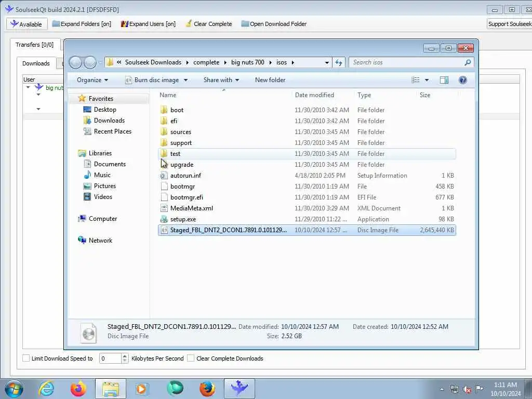Sort by Date modified column header

[x=314, y=95]
